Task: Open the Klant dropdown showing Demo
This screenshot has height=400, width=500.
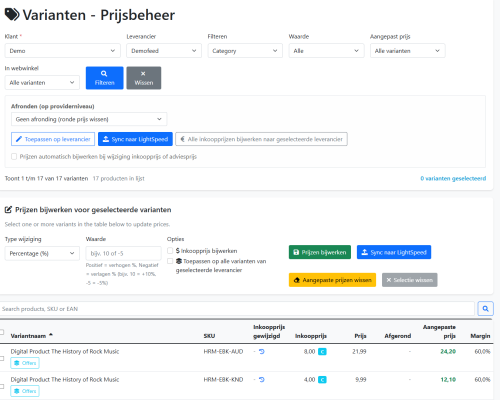Action: (62, 51)
